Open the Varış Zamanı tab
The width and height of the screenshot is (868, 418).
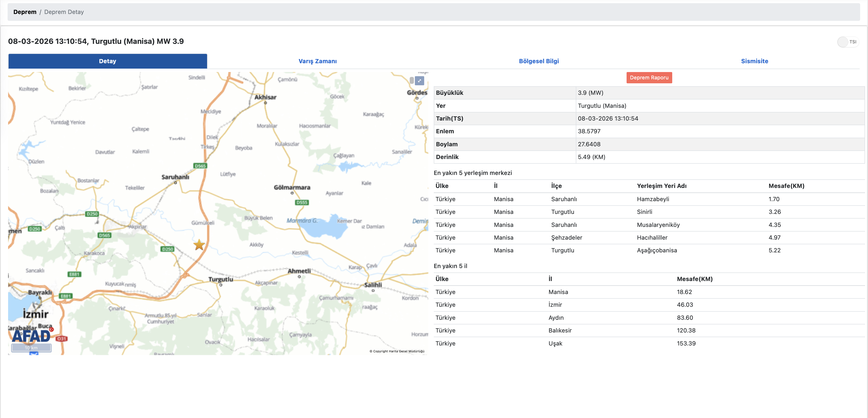coord(317,61)
